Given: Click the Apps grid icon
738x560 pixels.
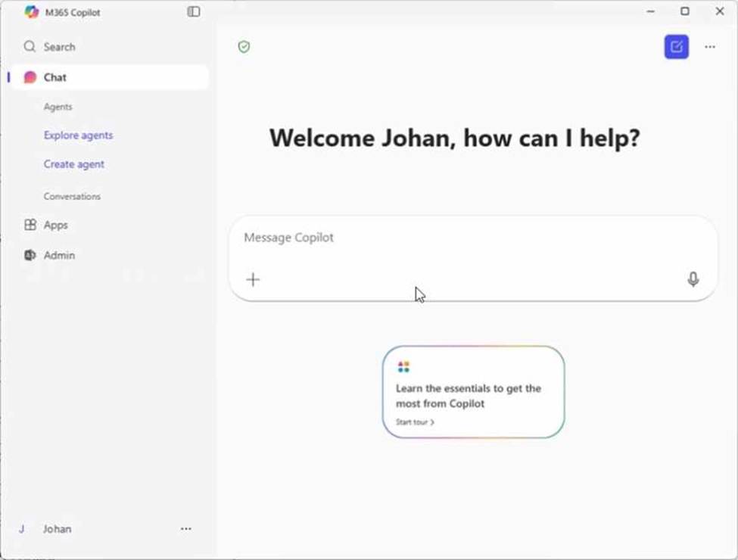Looking at the screenshot, I should [x=30, y=225].
